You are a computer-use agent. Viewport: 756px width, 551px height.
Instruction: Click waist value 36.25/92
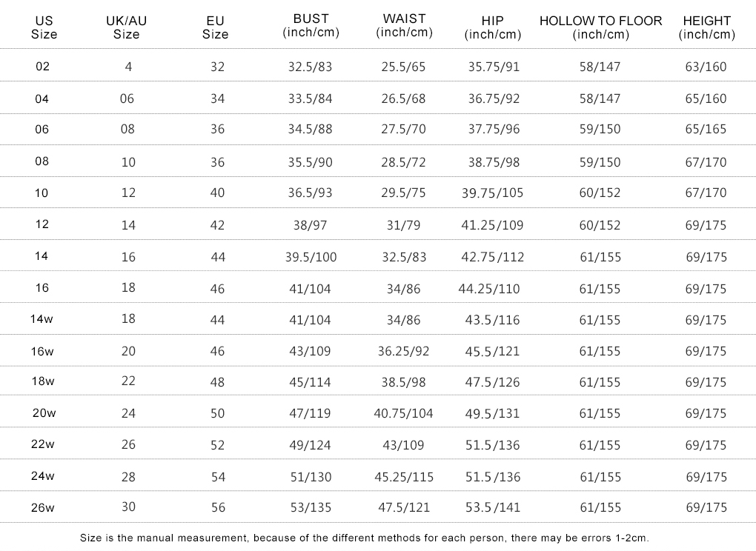[x=403, y=351]
